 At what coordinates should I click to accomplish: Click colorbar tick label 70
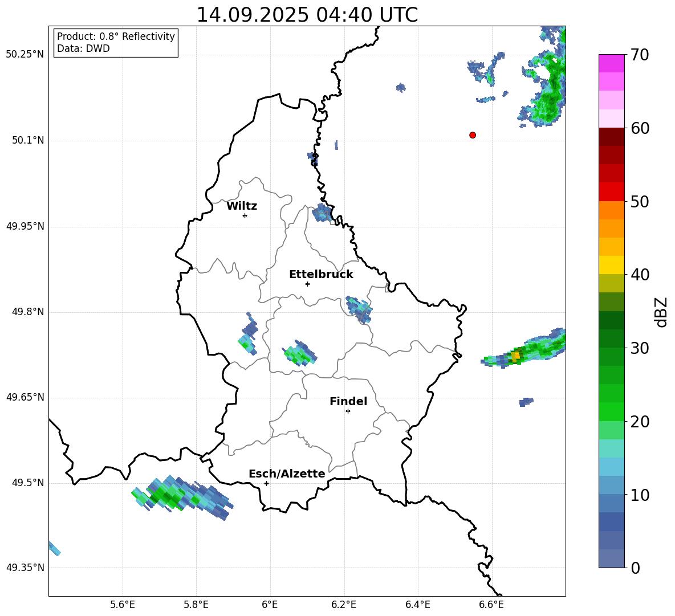pos(640,55)
